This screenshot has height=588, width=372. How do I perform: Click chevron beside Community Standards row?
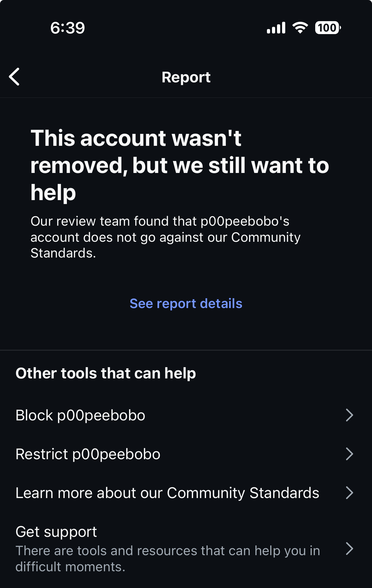pyautogui.click(x=349, y=493)
